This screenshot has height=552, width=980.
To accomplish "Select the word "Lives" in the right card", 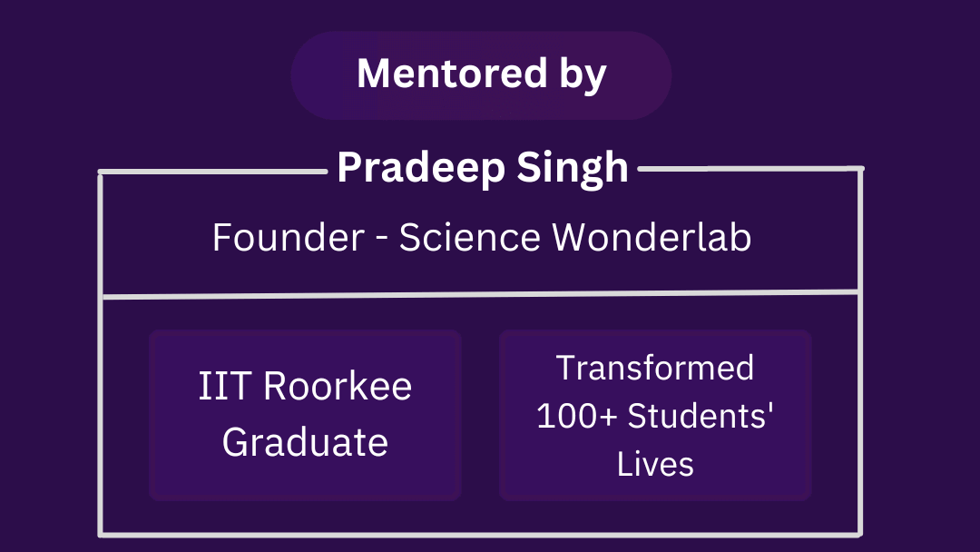I will pos(655,465).
